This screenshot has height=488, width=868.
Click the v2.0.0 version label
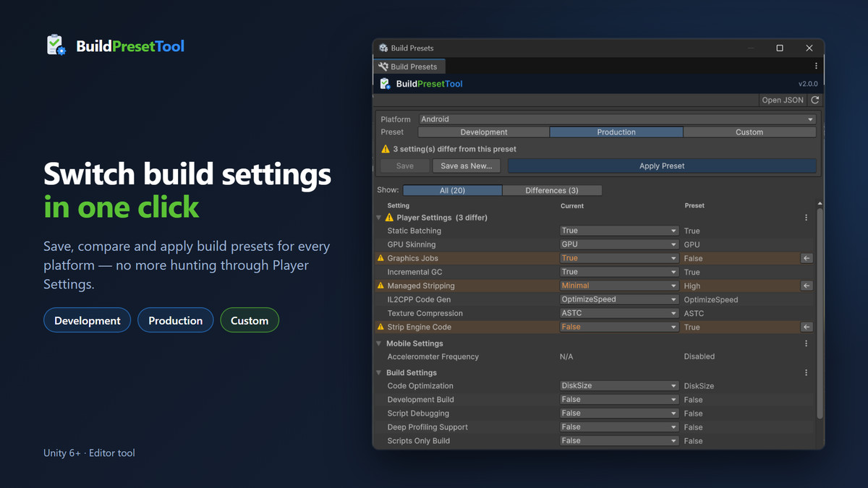[x=807, y=84]
